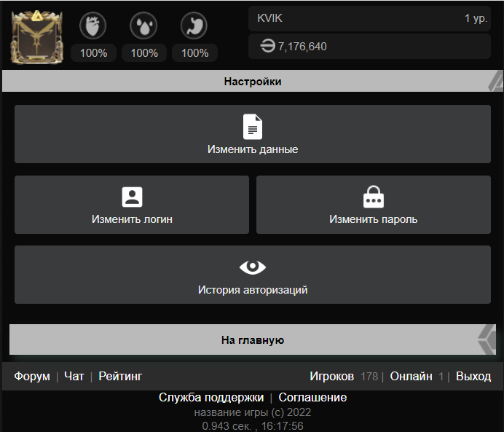Open the Форум link
The width and height of the screenshot is (504, 432).
[32, 376]
